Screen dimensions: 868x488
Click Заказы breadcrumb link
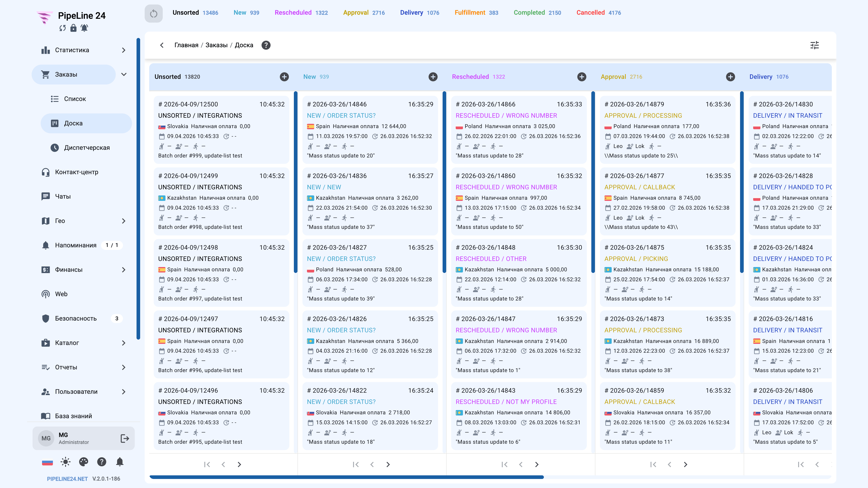point(216,45)
